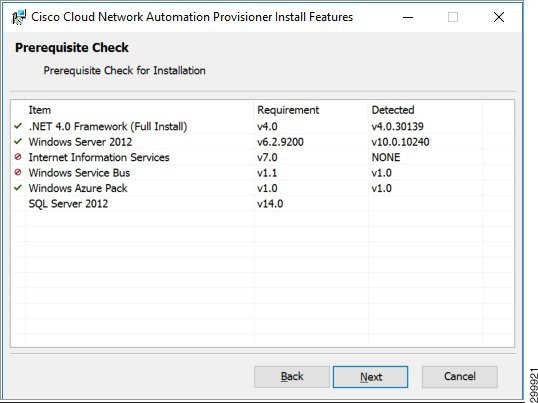This screenshot has width=538, height=403.
Task: Click detected value v4.0.30139
Action: [x=397, y=126]
